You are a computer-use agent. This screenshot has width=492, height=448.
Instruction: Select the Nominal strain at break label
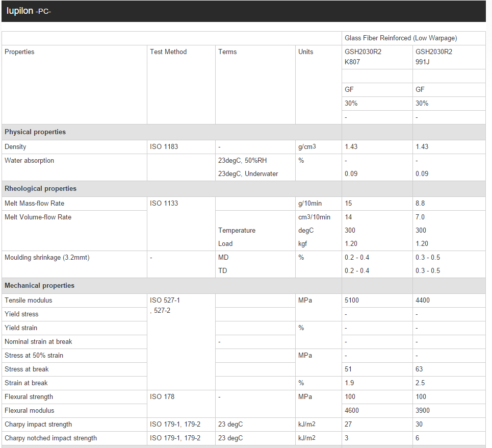pos(38,341)
